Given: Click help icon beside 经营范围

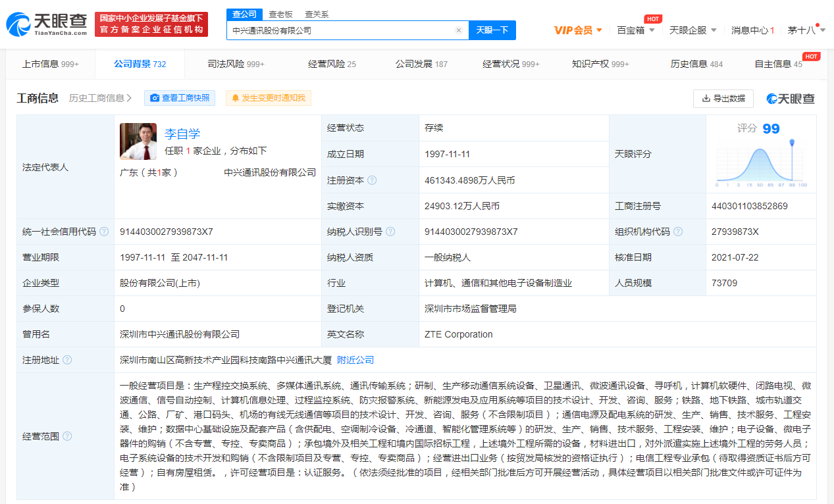Looking at the screenshot, I should (x=67, y=436).
